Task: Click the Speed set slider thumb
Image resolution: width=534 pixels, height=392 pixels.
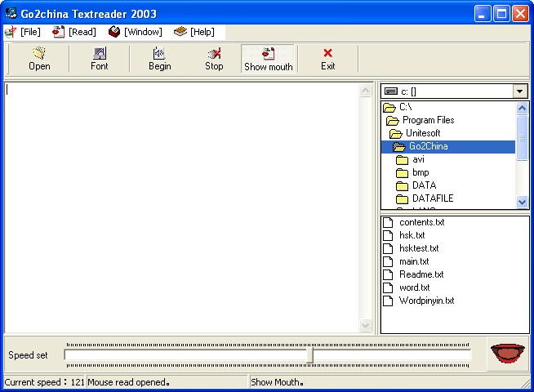Action: pos(310,355)
